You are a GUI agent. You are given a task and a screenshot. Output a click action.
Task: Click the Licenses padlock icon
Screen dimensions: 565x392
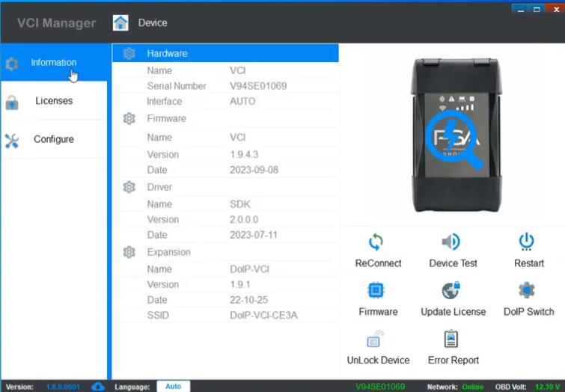coord(12,102)
